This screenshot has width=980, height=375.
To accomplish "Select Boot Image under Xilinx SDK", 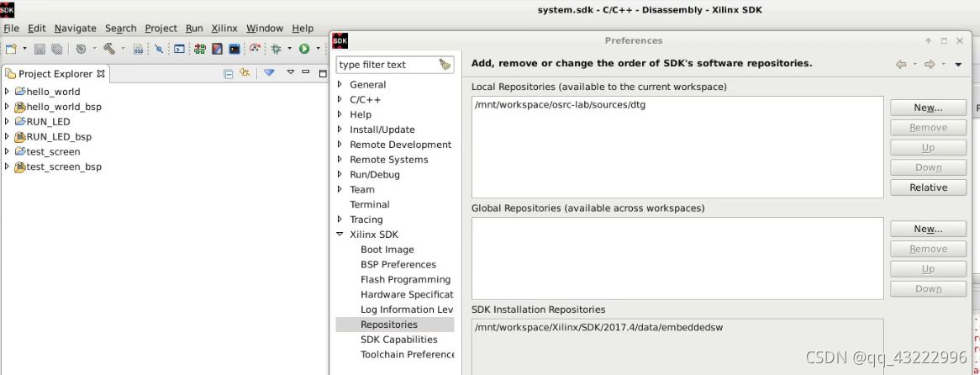I will [x=387, y=250].
